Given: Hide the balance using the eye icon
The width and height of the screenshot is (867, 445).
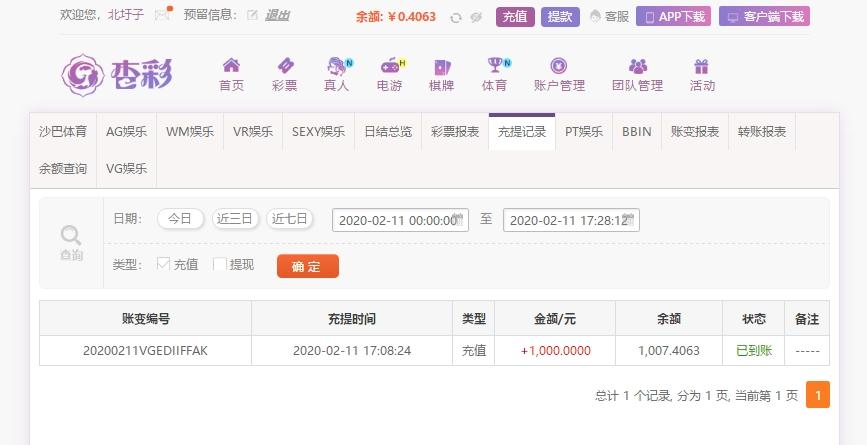Looking at the screenshot, I should point(476,18).
